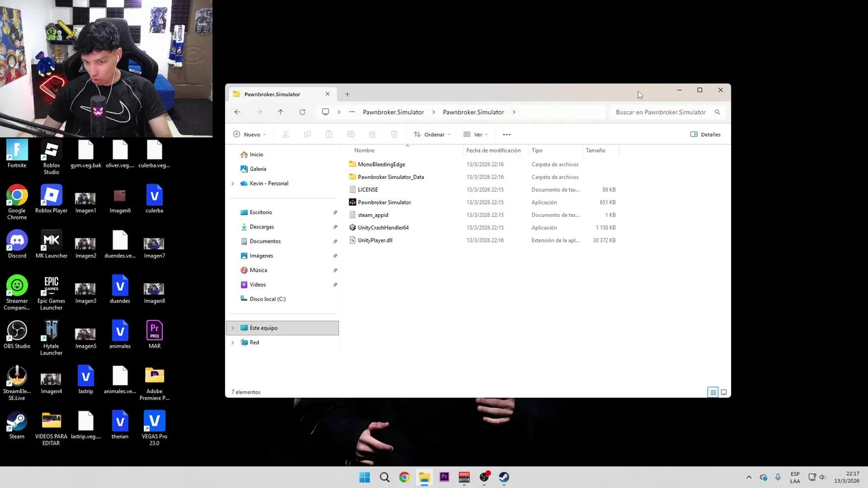The image size is (868, 488).
Task: Select the Pawnbroker Simulator application
Action: pyautogui.click(x=384, y=202)
